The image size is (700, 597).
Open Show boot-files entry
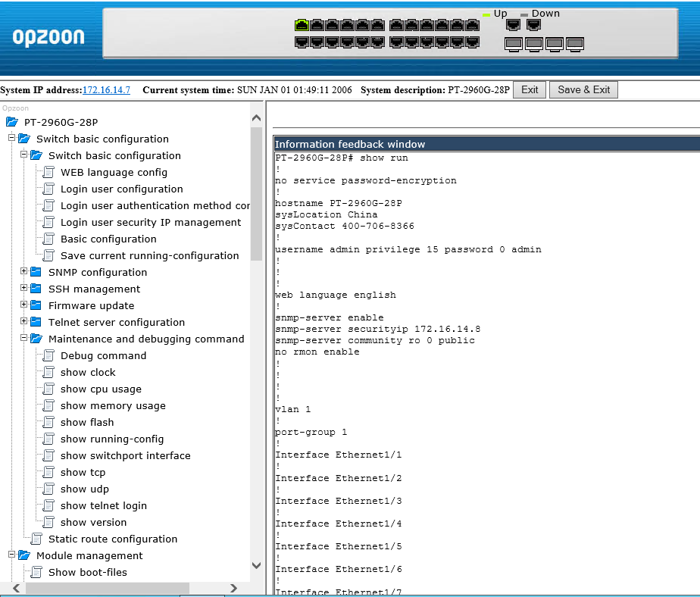tap(88, 572)
